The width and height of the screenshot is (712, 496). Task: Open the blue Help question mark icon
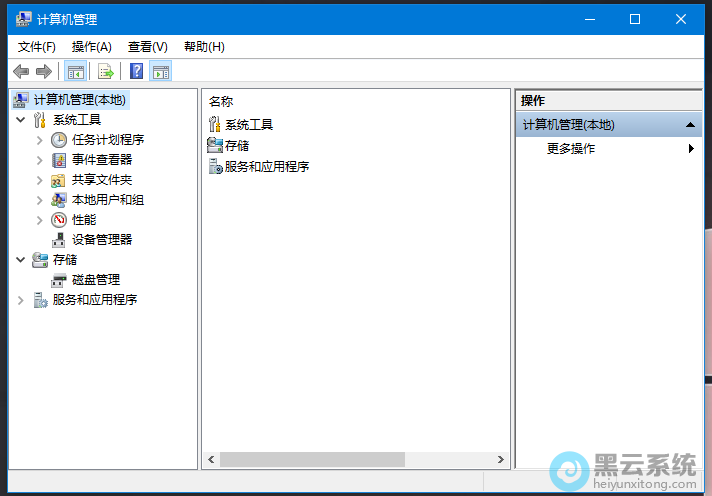[x=136, y=71]
